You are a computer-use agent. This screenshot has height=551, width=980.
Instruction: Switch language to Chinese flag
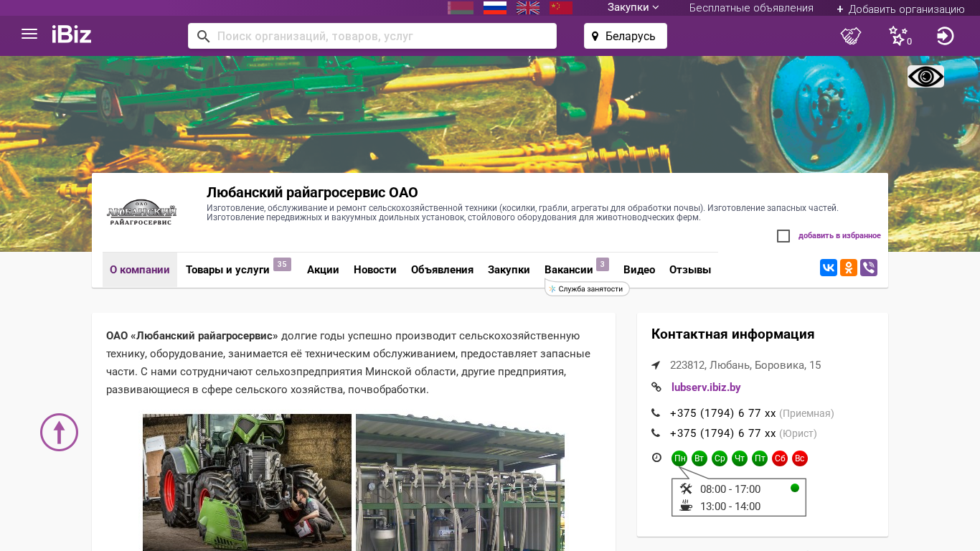click(561, 8)
